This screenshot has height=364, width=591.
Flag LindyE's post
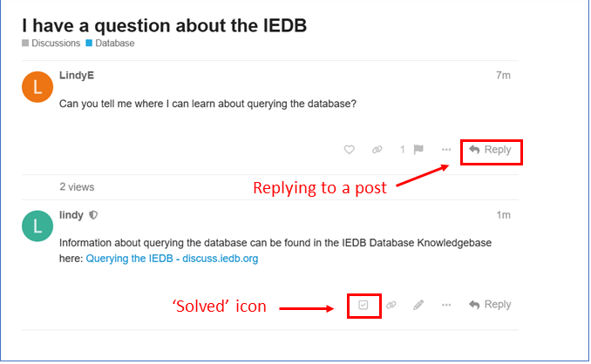[418, 150]
